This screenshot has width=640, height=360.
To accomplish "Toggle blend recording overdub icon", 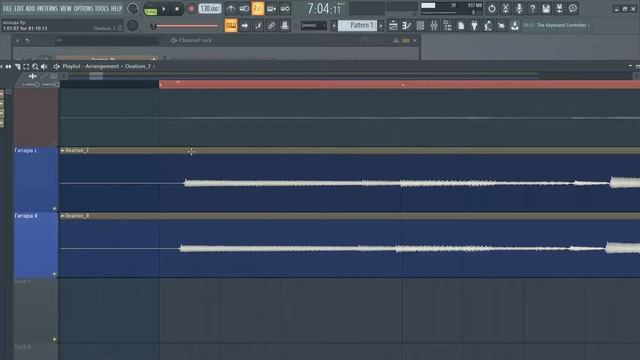I will pyautogui.click(x=271, y=9).
